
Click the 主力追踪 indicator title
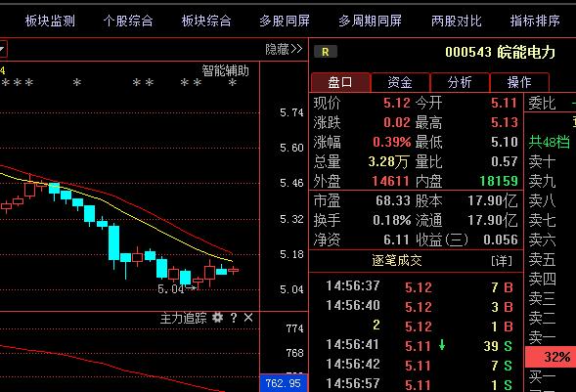point(183,318)
